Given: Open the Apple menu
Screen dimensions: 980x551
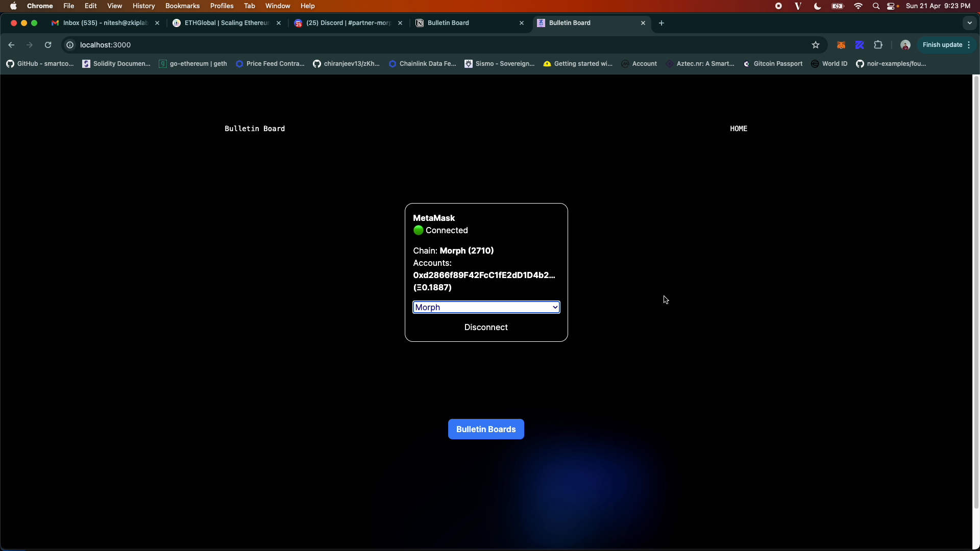Looking at the screenshot, I should tap(13, 6).
